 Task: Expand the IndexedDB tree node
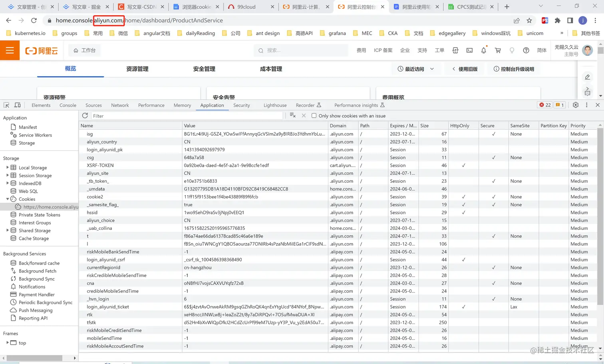click(x=7, y=183)
